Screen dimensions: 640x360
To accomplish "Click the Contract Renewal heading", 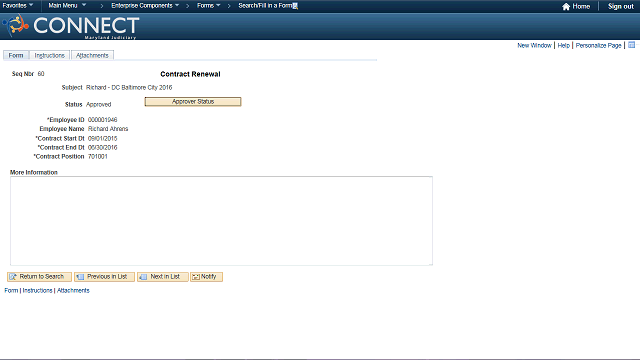I will [190, 74].
